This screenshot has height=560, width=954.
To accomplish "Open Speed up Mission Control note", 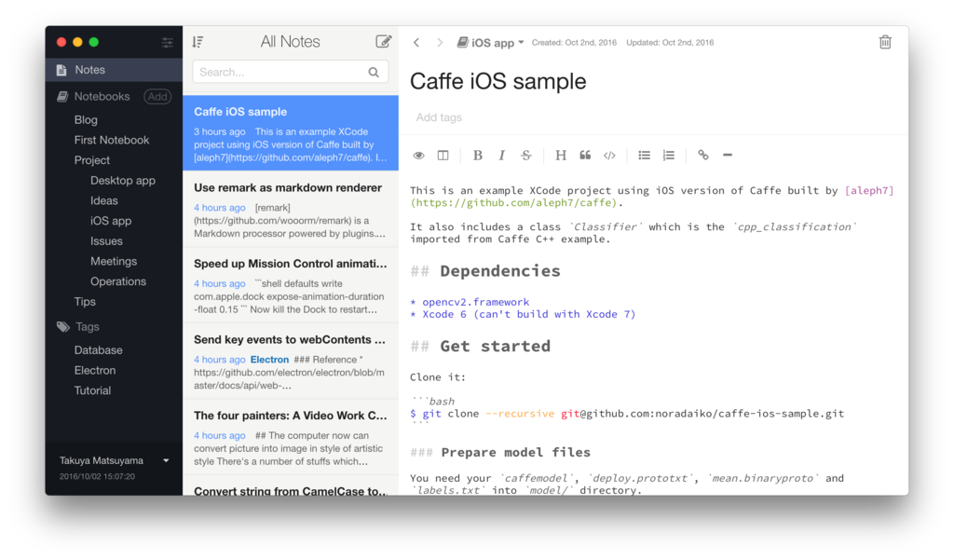I will (x=291, y=285).
